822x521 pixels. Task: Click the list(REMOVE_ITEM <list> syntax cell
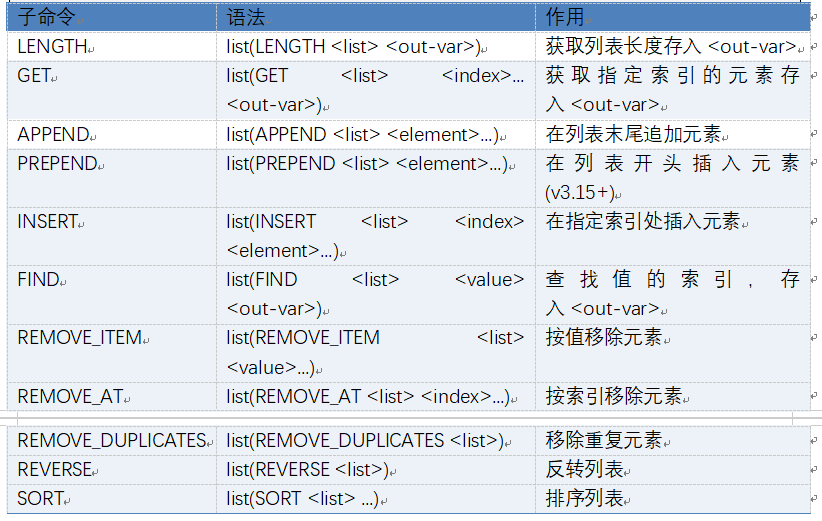(376, 353)
